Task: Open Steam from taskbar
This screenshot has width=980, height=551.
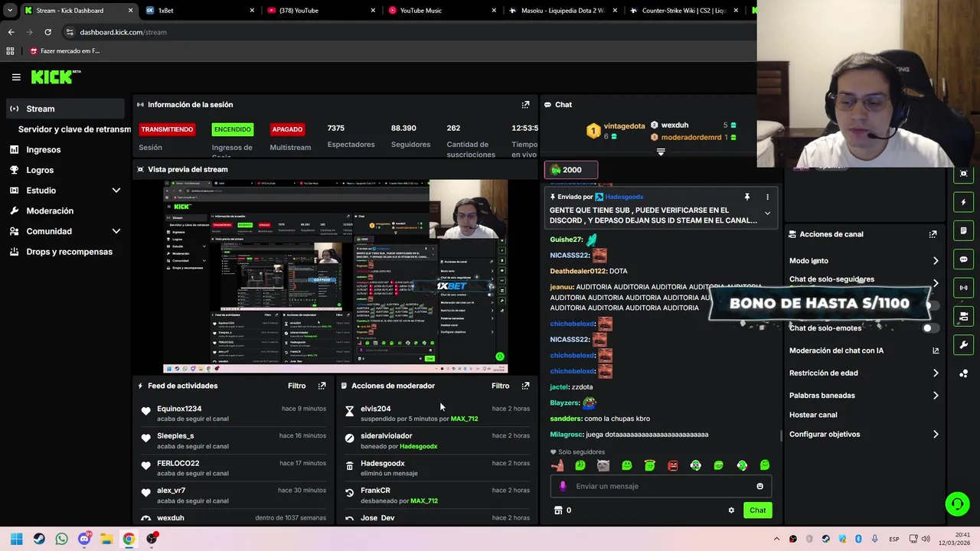Action: pyautogui.click(x=39, y=539)
